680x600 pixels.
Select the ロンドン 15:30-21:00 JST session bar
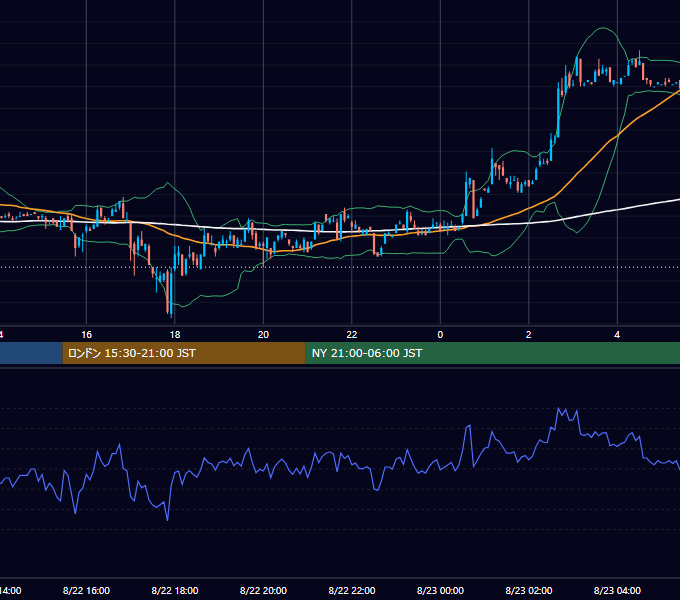point(184,353)
